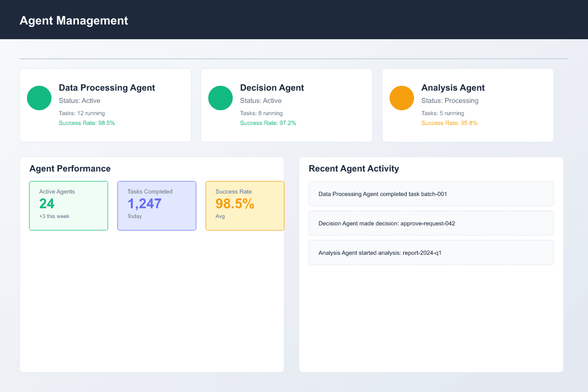The image size is (588, 392).
Task: View the Success Rate average card
Action: [245, 205]
